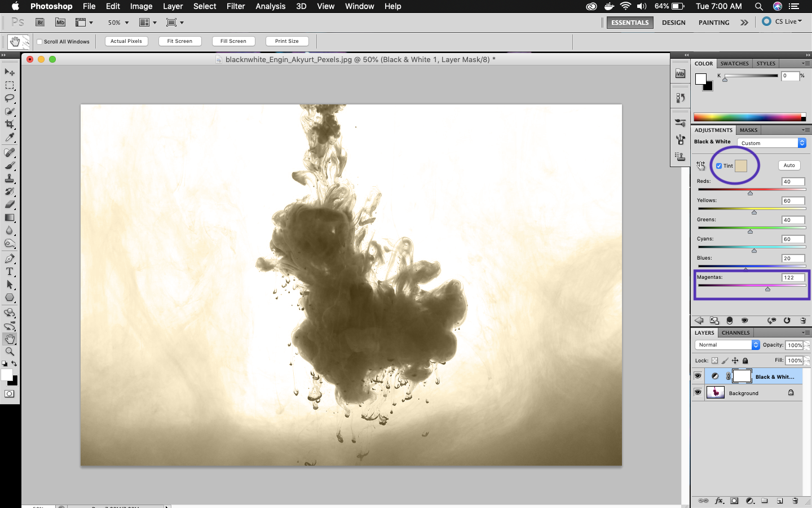Select the Blur tool
This screenshot has height=508, width=812.
(x=10, y=230)
